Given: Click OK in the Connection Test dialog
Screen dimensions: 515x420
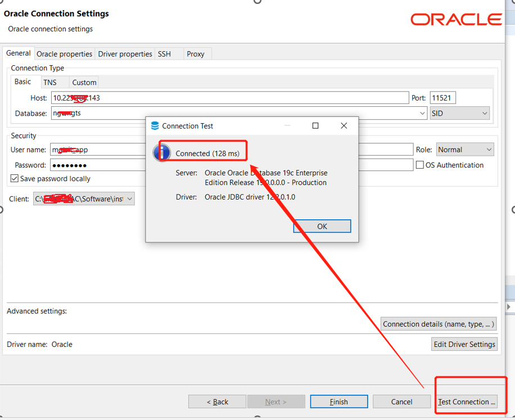Looking at the screenshot, I should pyautogui.click(x=322, y=226).
